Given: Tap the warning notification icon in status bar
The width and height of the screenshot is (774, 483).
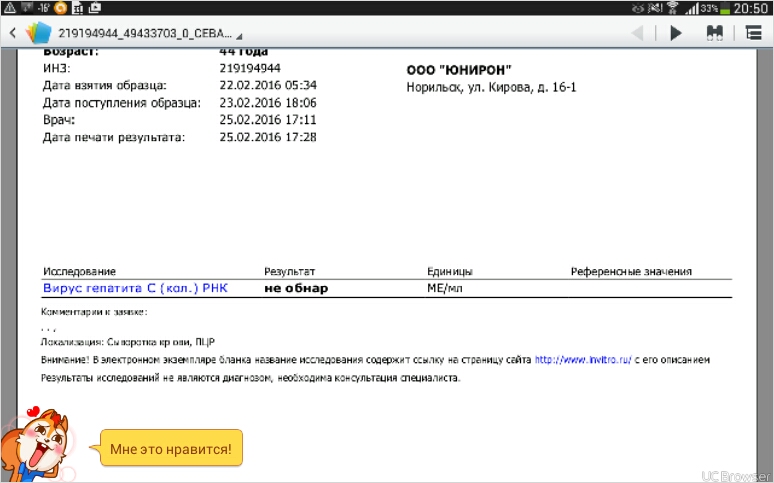Looking at the screenshot, I should 10,7.
